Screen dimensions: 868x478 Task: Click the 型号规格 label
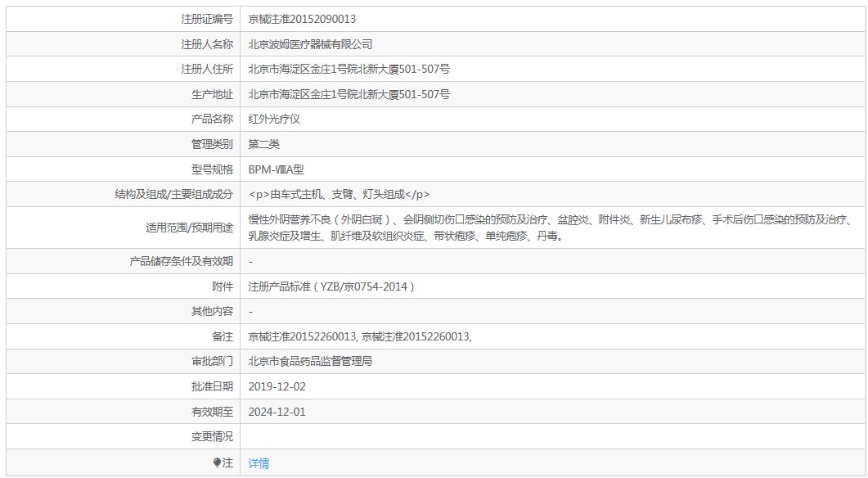tap(212, 170)
